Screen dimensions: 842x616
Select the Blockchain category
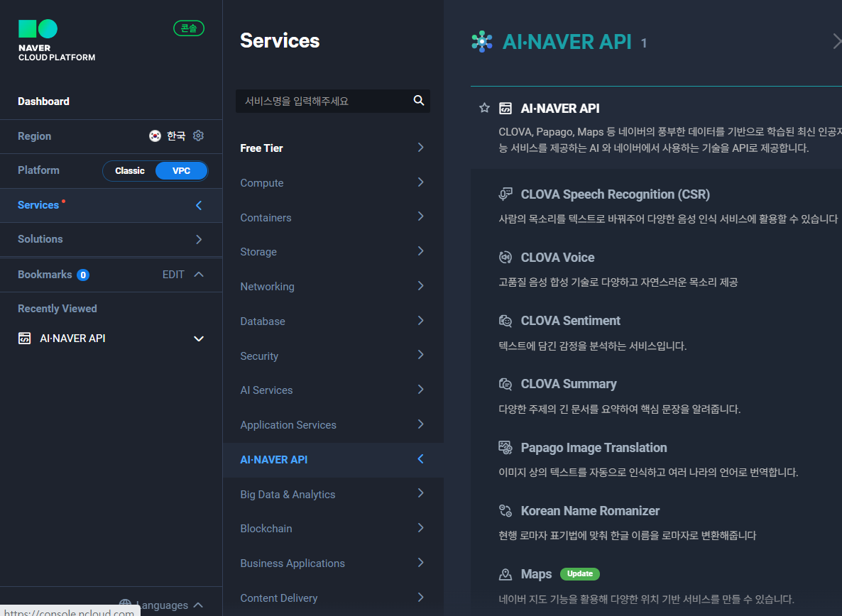coord(333,529)
